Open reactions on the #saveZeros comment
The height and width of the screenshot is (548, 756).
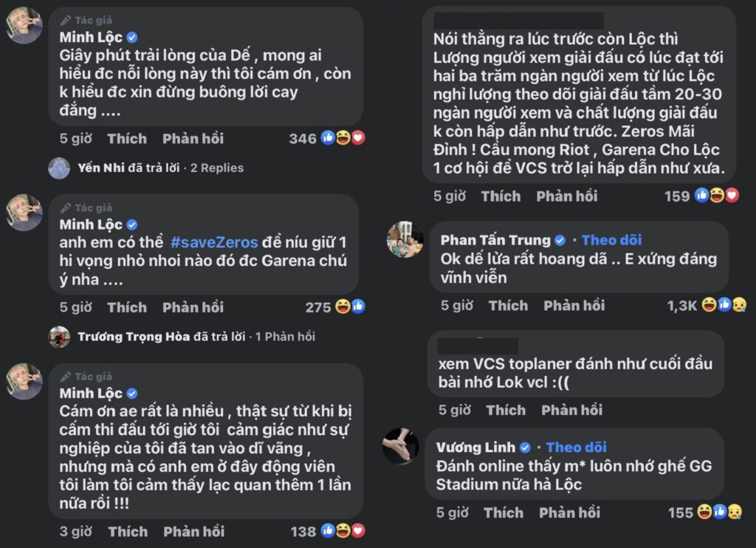[x=350, y=307]
